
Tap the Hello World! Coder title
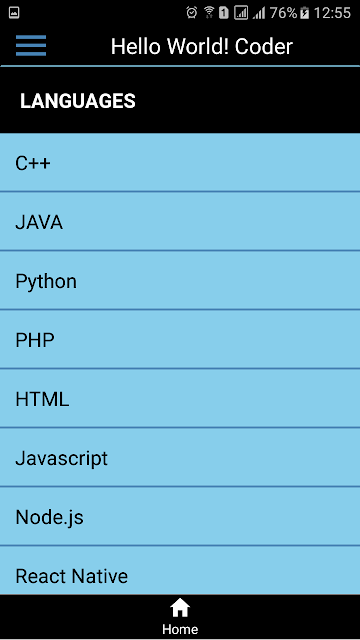pyautogui.click(x=202, y=47)
